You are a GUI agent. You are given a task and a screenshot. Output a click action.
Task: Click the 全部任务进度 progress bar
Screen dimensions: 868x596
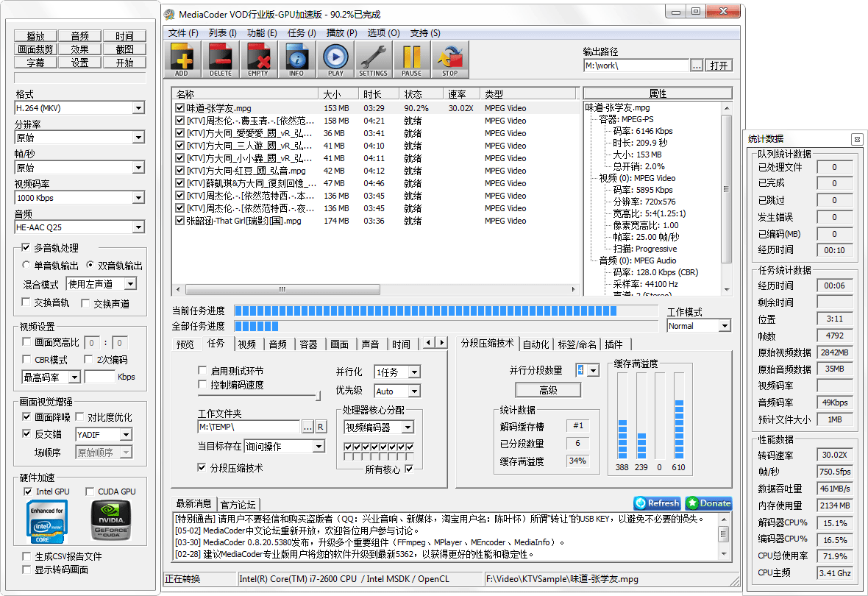(447, 326)
